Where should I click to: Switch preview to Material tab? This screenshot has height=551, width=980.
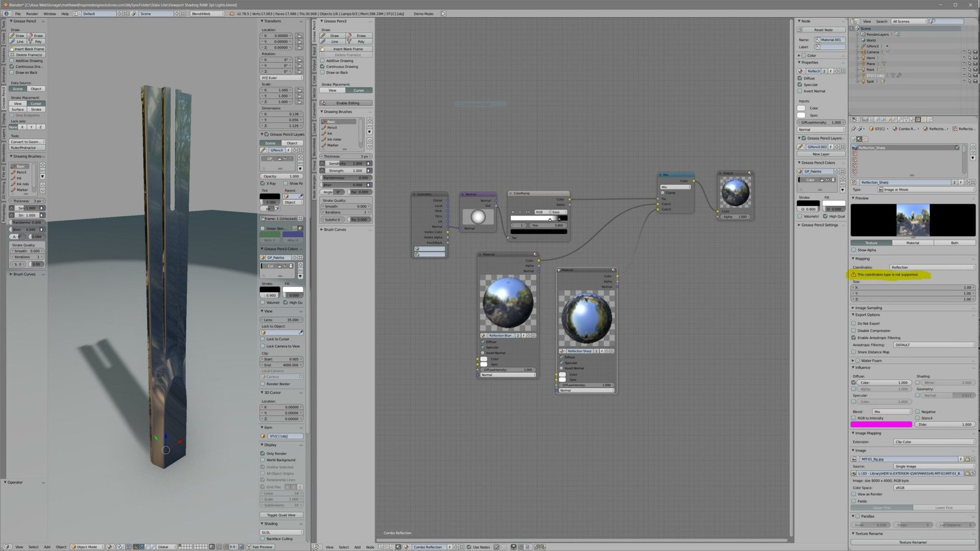coord(913,243)
